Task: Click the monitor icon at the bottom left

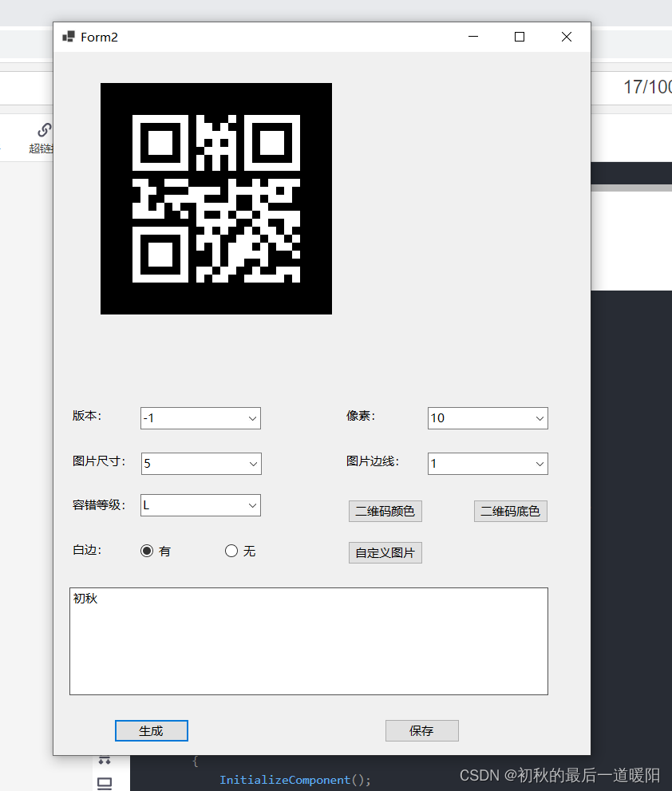Action: pos(104,785)
